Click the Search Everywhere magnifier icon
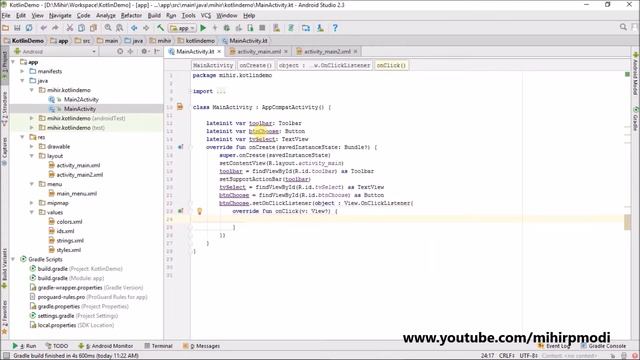Viewport: 640px width, 360px height. point(623,27)
